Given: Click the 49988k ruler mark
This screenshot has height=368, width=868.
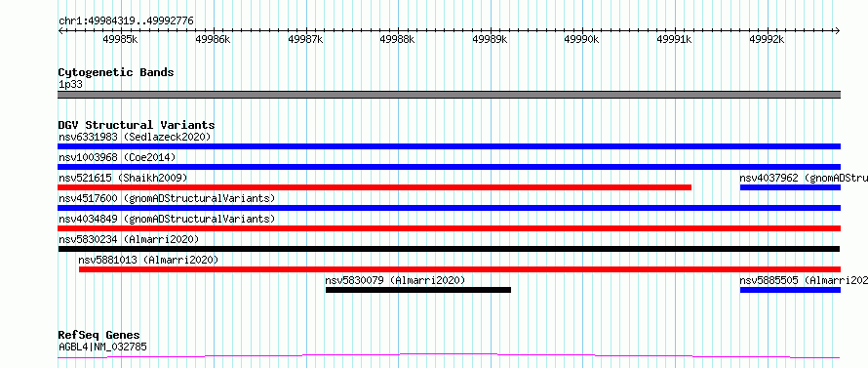Looking at the screenshot, I should pyautogui.click(x=398, y=40).
